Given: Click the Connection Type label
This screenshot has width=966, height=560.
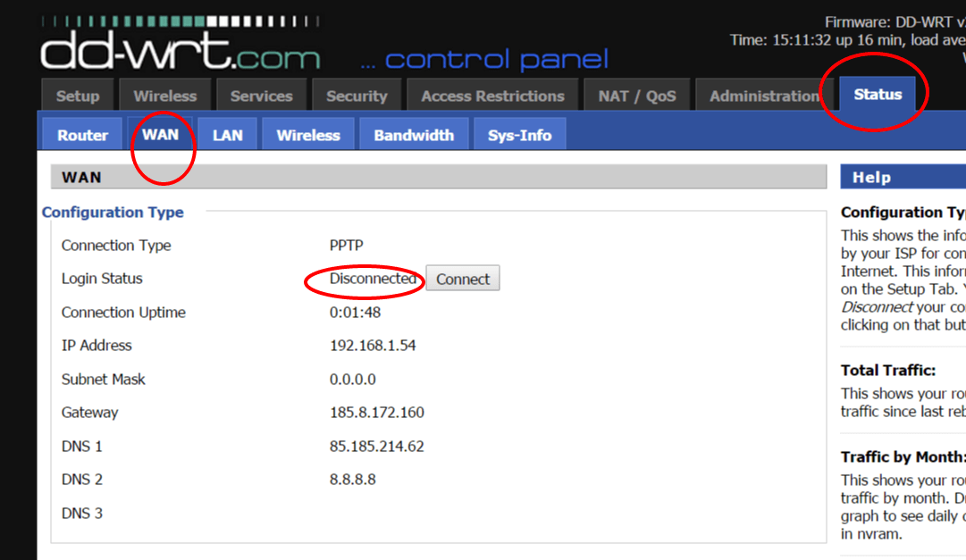Looking at the screenshot, I should coord(116,246).
